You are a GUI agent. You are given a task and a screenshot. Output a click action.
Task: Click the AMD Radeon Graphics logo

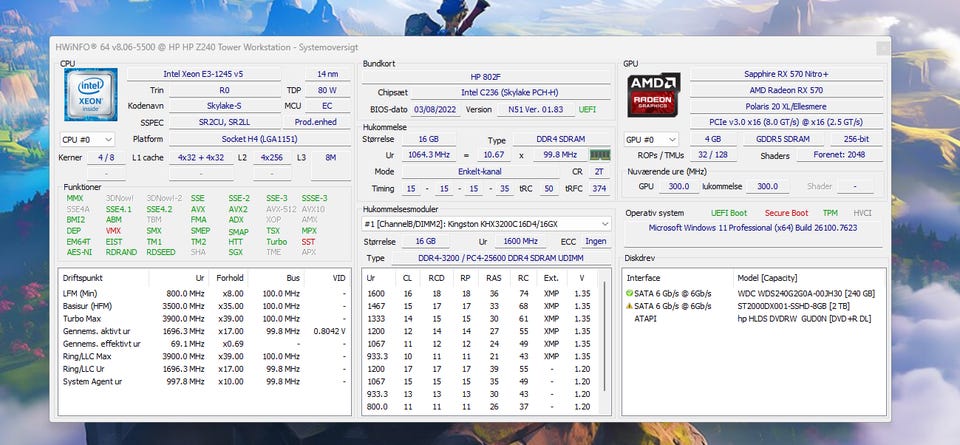point(653,95)
